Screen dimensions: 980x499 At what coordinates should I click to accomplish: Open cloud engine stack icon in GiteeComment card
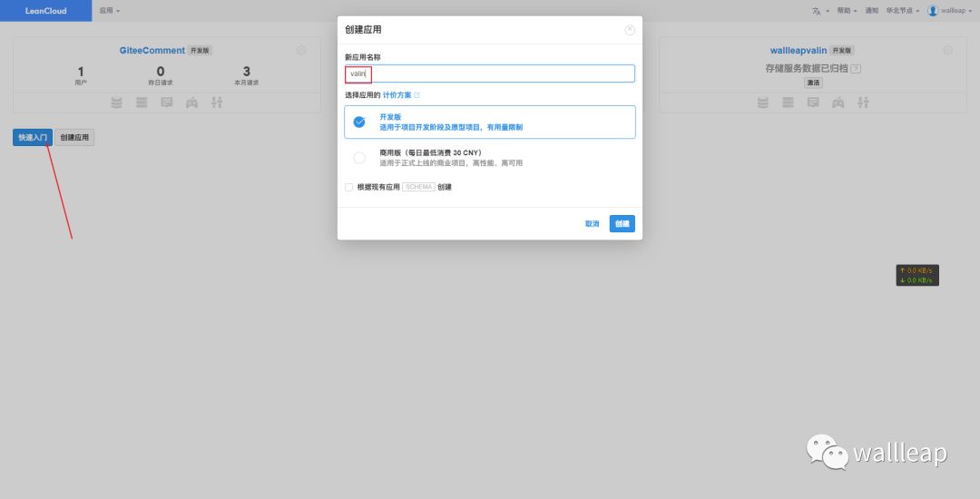(142, 103)
